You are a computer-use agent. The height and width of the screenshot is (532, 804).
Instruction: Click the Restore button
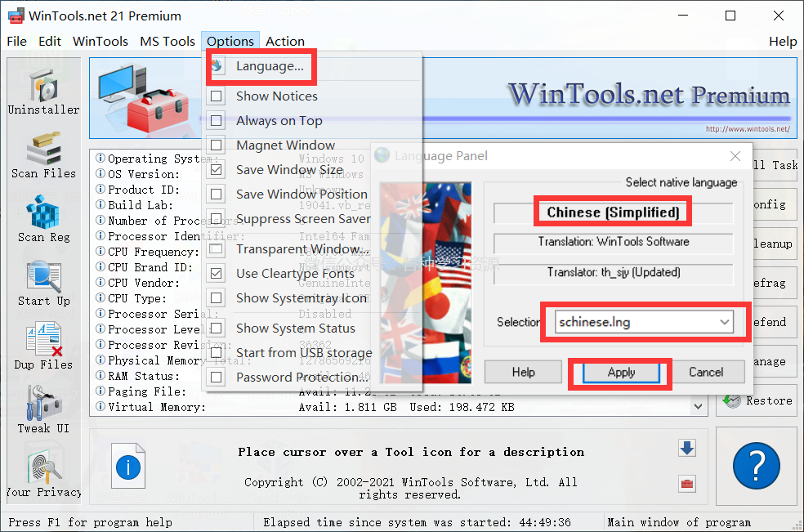pyautogui.click(x=757, y=400)
